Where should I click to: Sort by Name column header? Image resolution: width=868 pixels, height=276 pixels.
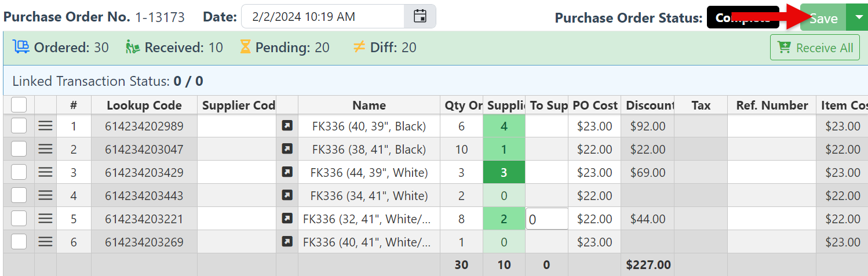[369, 106]
